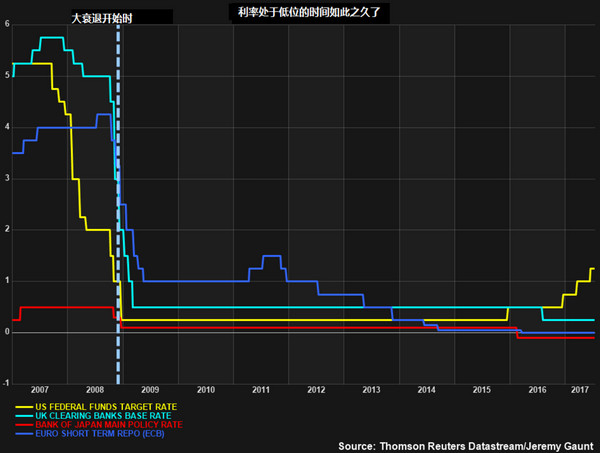Click the y-axis value 3
Viewport: 600px width, 453px height.
point(7,178)
